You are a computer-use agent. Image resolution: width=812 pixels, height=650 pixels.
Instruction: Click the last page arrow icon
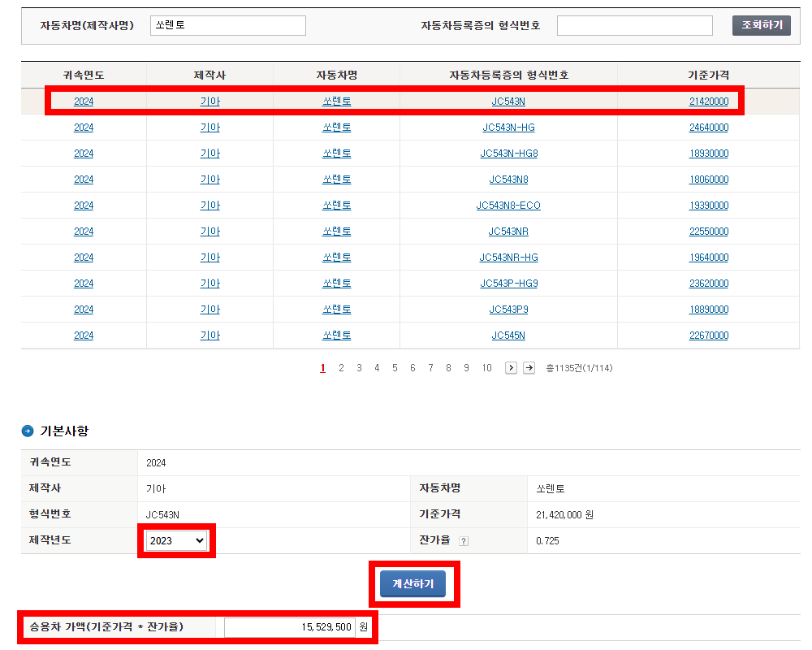529,368
